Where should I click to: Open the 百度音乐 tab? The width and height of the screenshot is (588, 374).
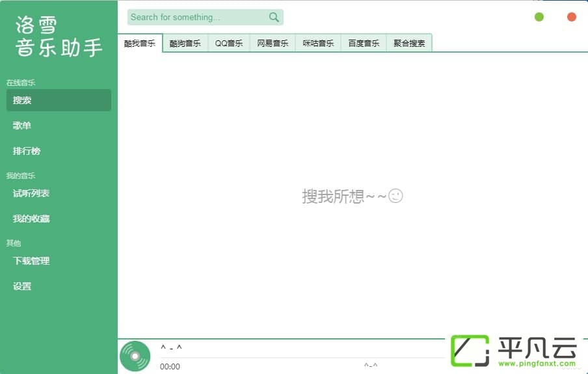click(364, 43)
